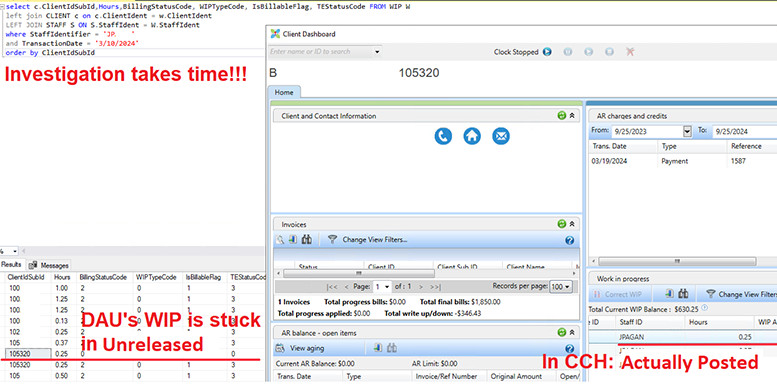Select the Home tab
The image size is (777, 387).
point(284,92)
